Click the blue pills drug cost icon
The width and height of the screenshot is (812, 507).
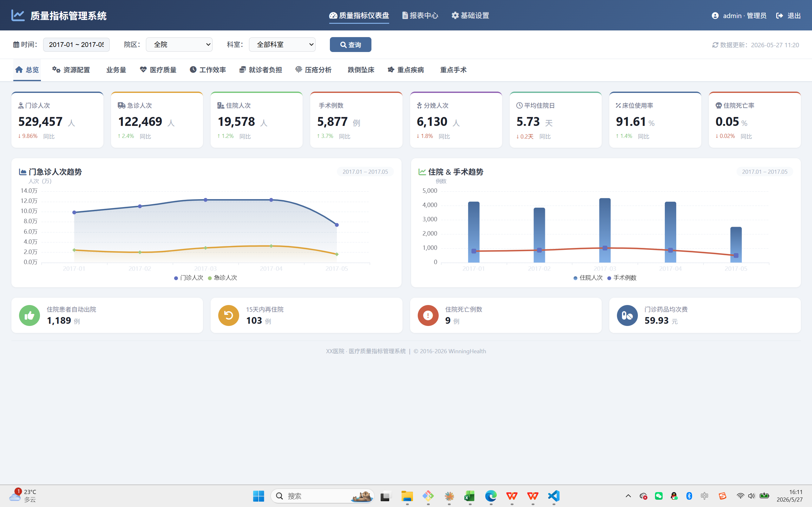627,315
